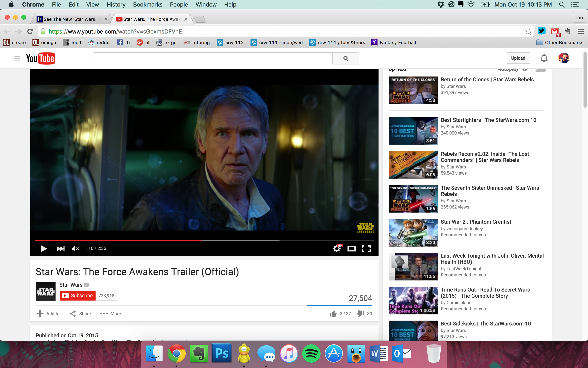588x368 pixels.
Task: Open the Fantasy Football bookmark
Action: [393, 43]
